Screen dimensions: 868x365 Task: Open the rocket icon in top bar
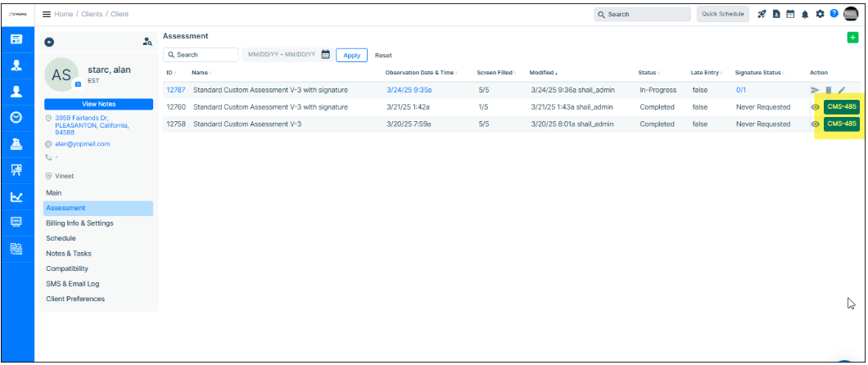762,14
